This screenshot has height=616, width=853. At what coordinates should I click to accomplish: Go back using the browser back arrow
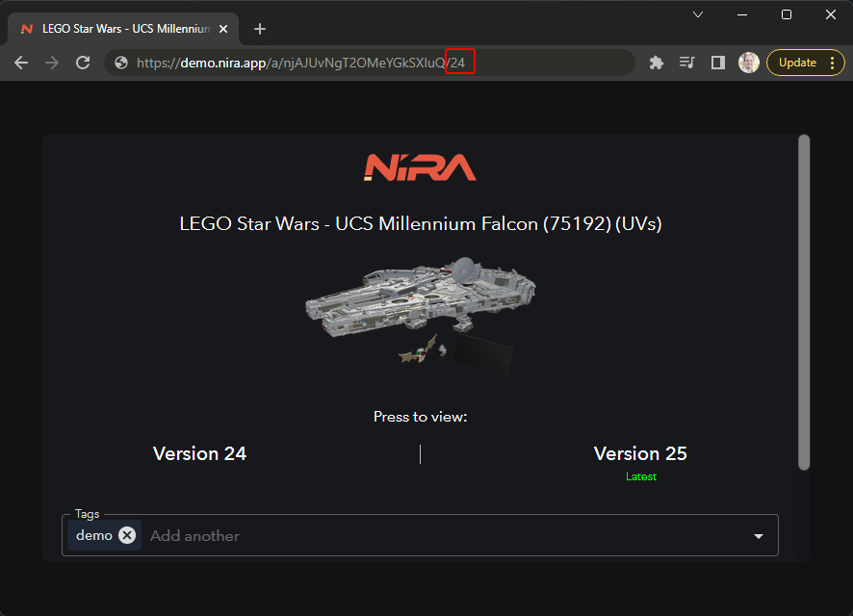[x=21, y=64]
